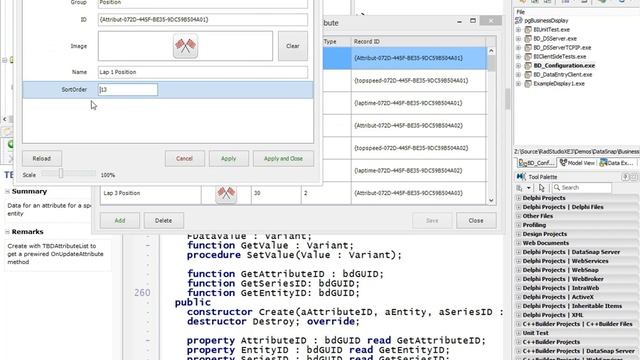
Task: Expand the Web Documents palette category
Action: (x=519, y=243)
